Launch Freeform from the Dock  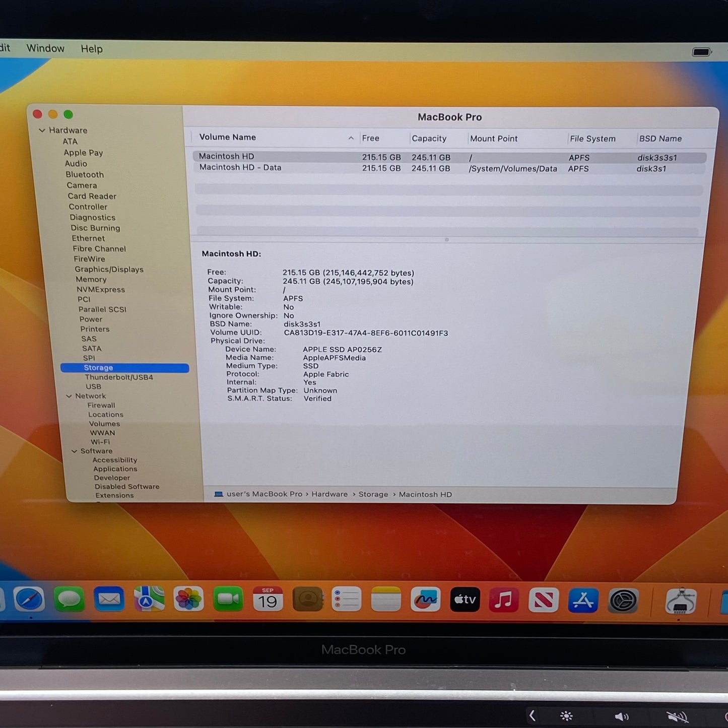pos(426,600)
